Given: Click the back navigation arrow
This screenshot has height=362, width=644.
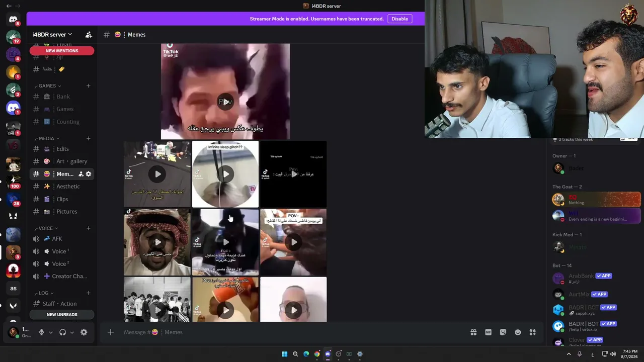Looking at the screenshot, I should [9, 6].
